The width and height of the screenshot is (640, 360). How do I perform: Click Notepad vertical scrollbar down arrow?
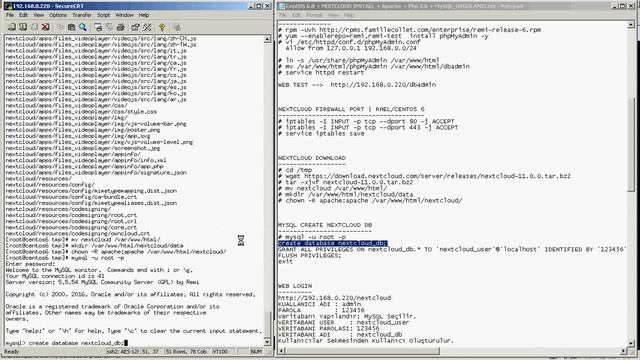click(631, 343)
